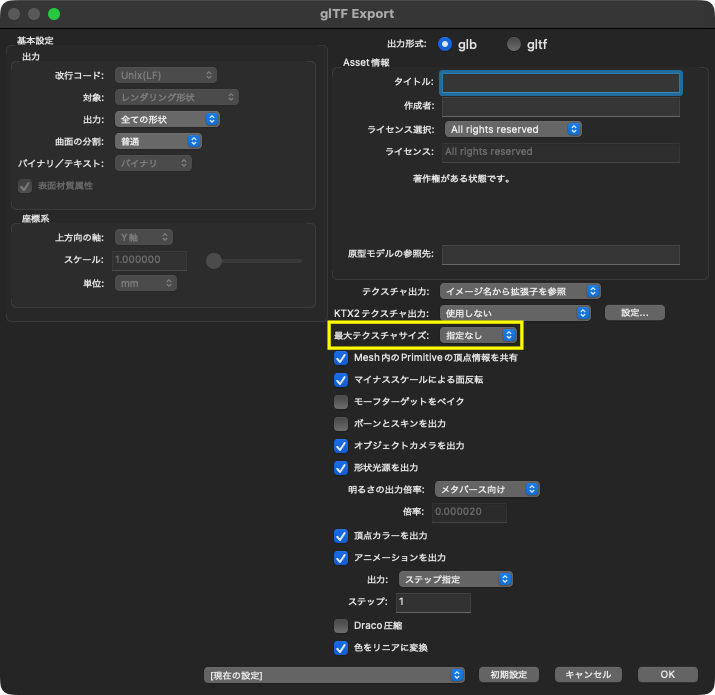Open the 最大テクスチャサイズ dropdown
This screenshot has width=715, height=695.
click(x=479, y=335)
